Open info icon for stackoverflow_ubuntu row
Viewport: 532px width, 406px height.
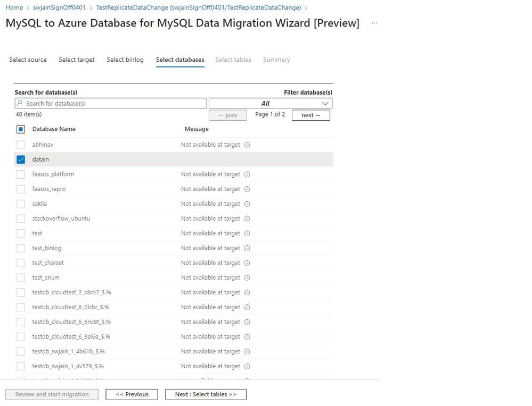(x=247, y=219)
